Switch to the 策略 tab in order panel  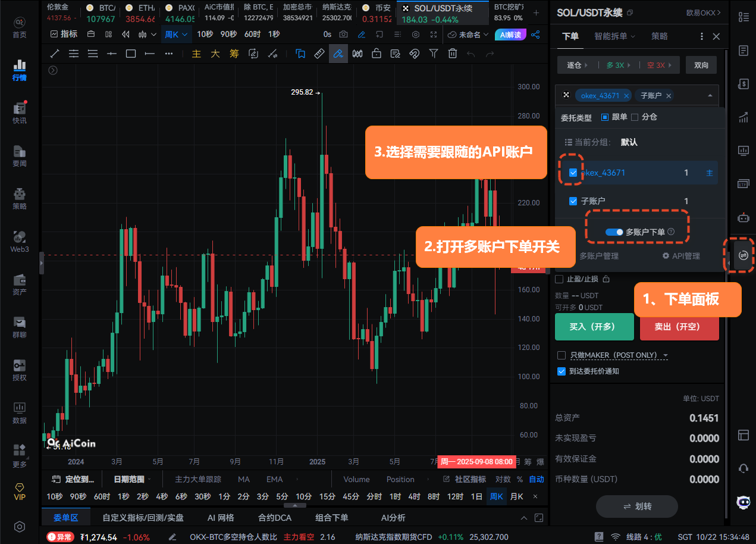click(x=659, y=36)
